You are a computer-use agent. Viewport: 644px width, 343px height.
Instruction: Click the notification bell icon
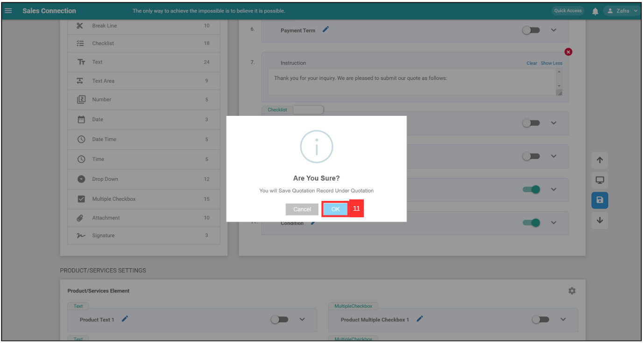(x=595, y=11)
